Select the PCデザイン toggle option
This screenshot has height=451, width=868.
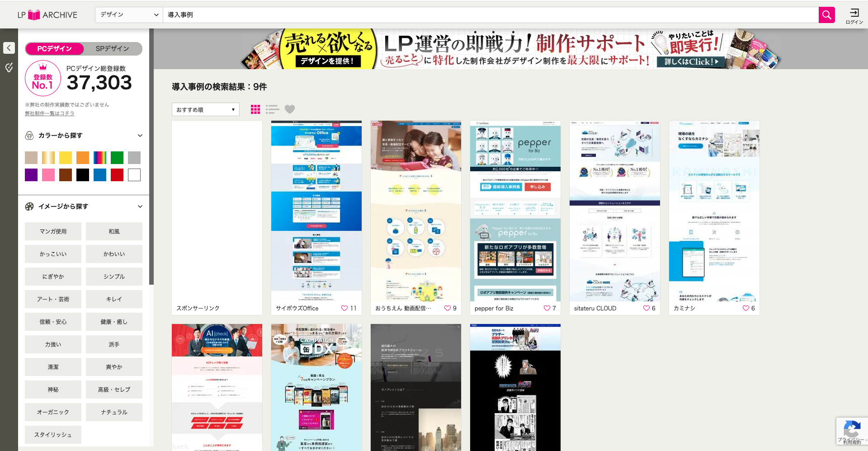[54, 49]
